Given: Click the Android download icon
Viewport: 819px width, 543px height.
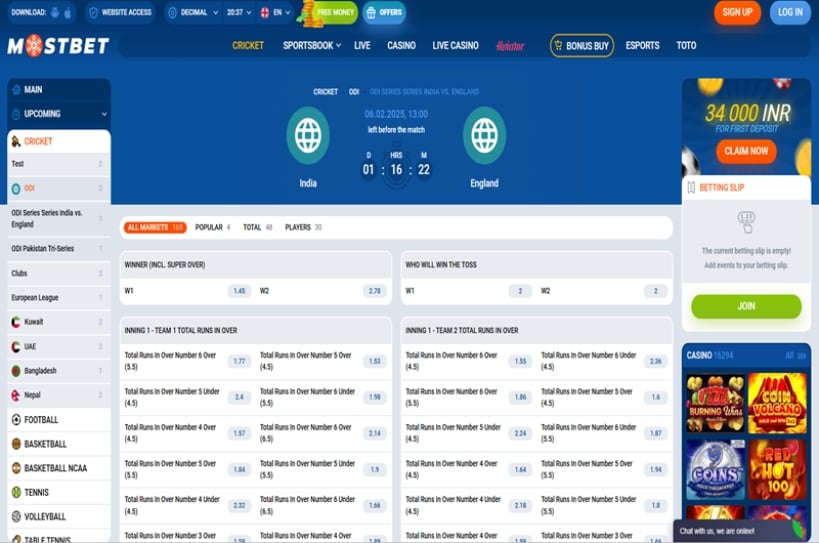Looking at the screenshot, I should pyautogui.click(x=55, y=13).
